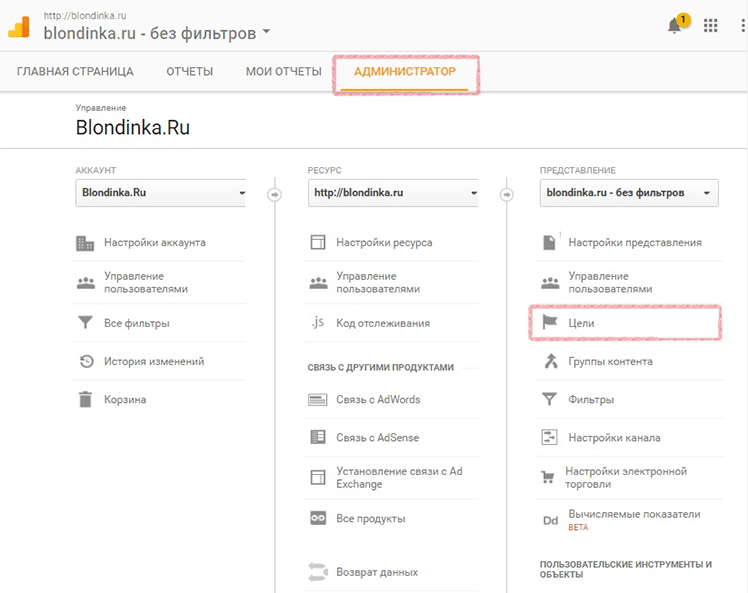This screenshot has width=748, height=593.
Task: Open the http://blondinka.ru resource dropdown
Action: tap(393, 193)
